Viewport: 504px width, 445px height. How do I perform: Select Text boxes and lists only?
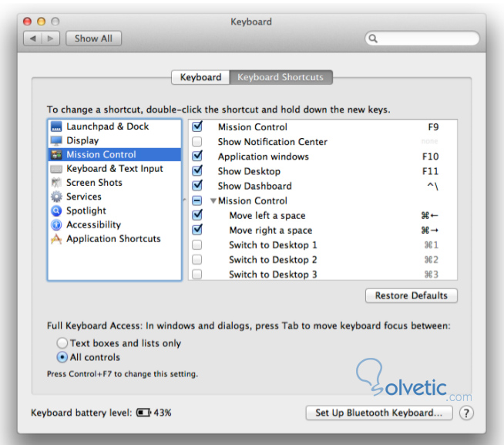[x=62, y=343]
